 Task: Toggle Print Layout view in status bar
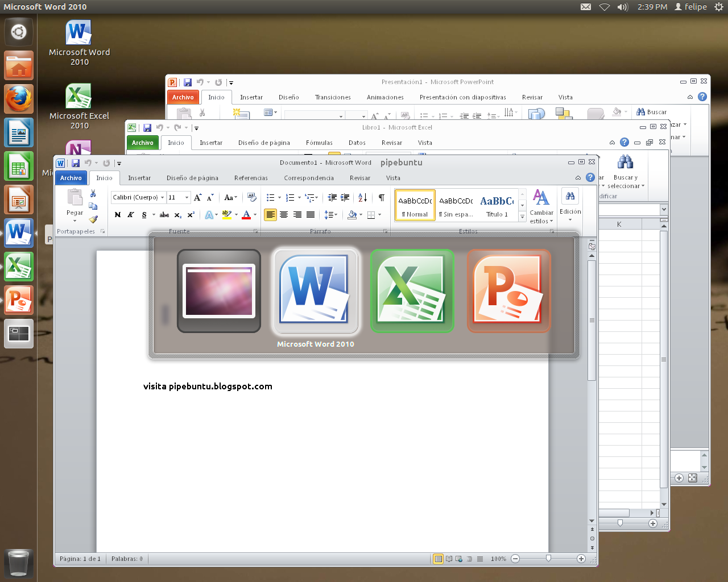(x=438, y=559)
